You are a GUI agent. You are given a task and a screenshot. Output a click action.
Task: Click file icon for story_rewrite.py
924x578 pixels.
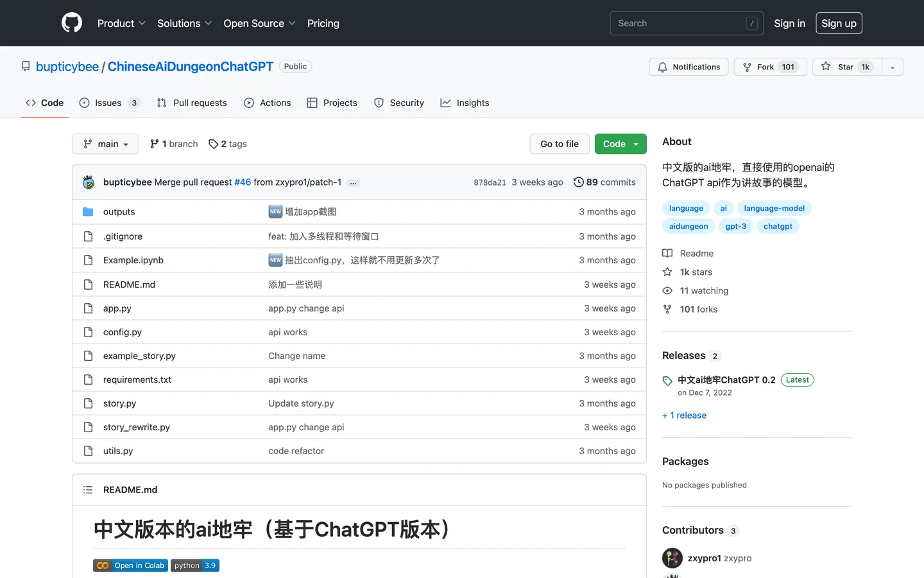[88, 427]
